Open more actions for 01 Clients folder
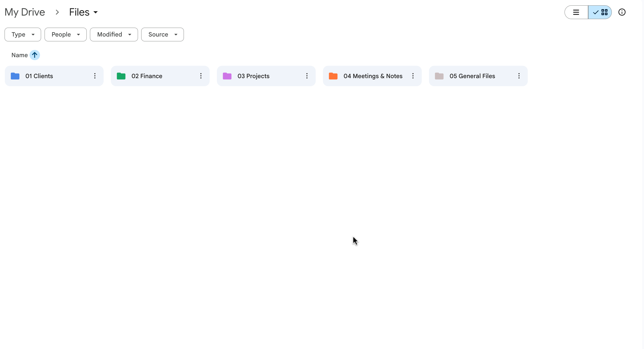The image size is (644, 349). click(95, 76)
